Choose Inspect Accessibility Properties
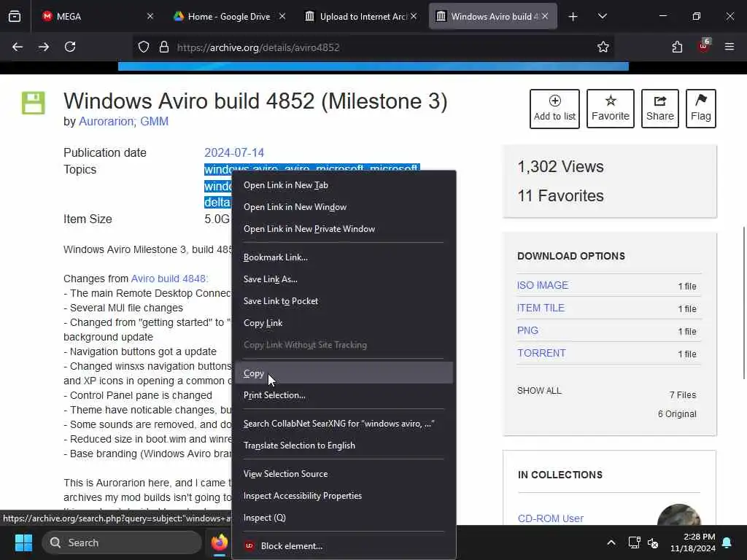The image size is (747, 560). (x=344, y=496)
